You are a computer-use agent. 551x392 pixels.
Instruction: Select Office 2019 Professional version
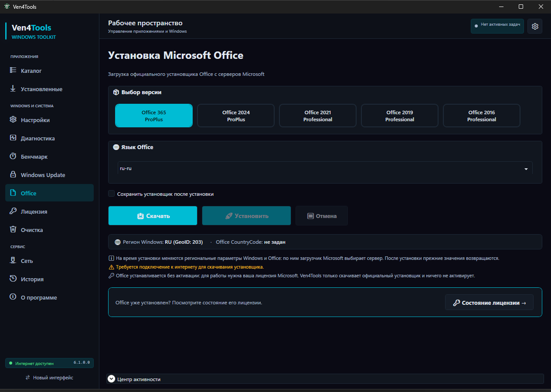pyautogui.click(x=400, y=116)
